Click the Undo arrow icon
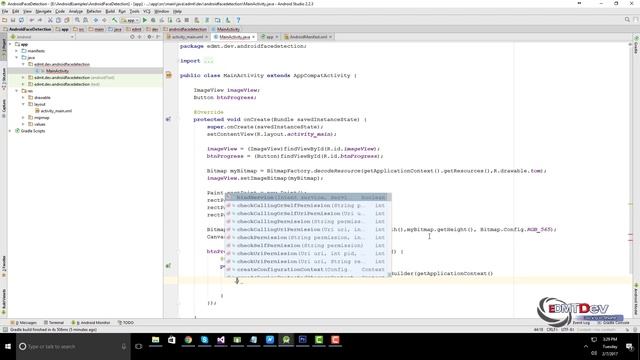The image size is (640, 360). click(31, 20)
